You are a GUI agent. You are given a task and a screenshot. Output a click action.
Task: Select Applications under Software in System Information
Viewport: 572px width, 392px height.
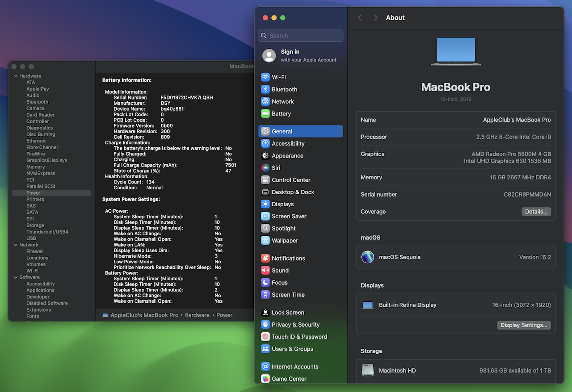coord(40,290)
